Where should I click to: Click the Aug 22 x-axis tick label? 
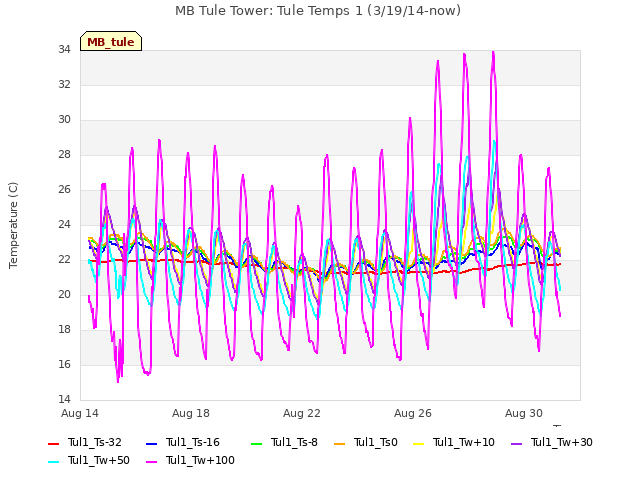click(302, 413)
